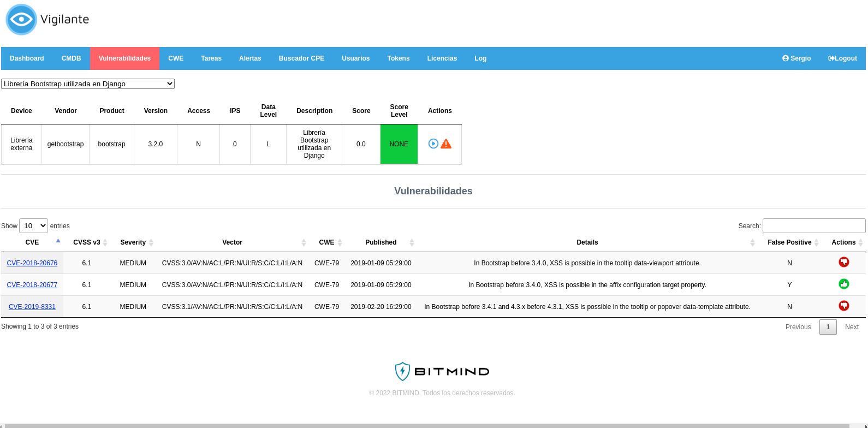
Task: Click 'Showing 1 to 3 of 3 entries'
Action: tap(40, 326)
